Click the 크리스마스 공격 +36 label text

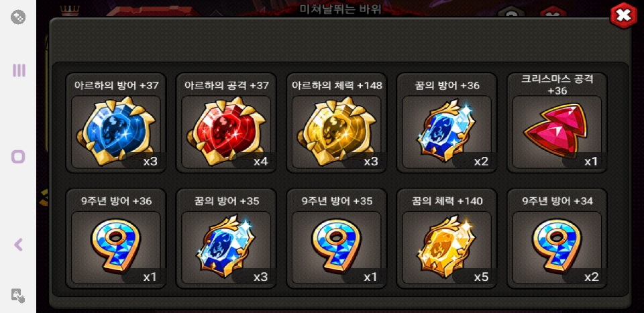pos(557,84)
